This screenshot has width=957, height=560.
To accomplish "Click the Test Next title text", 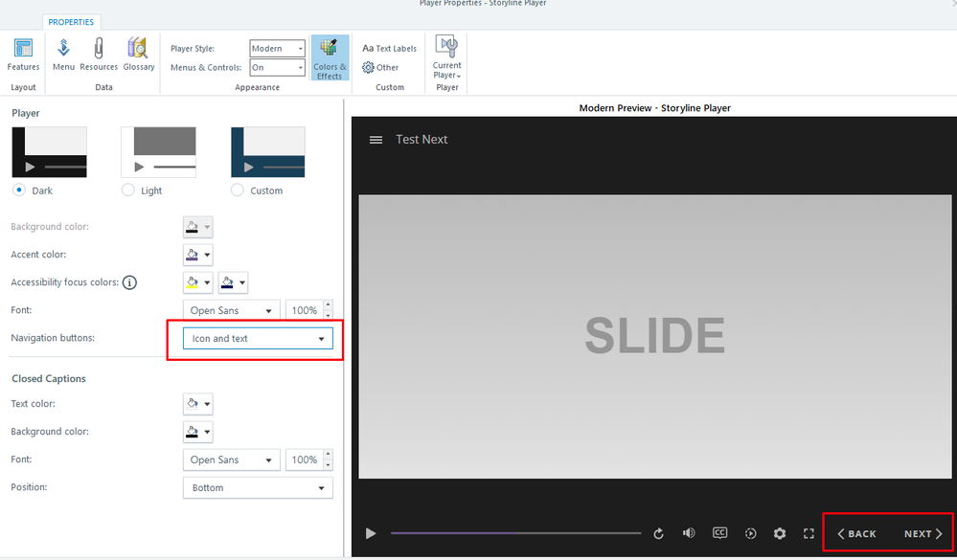I will [422, 139].
